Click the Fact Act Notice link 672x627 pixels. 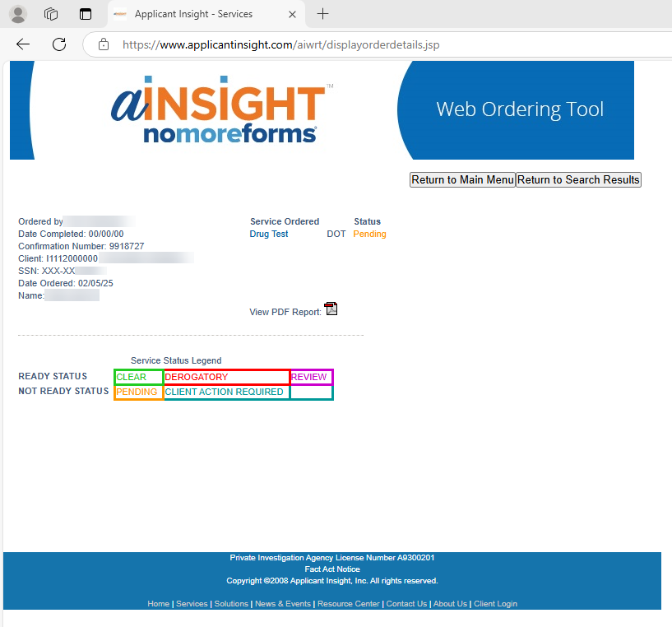(x=332, y=569)
